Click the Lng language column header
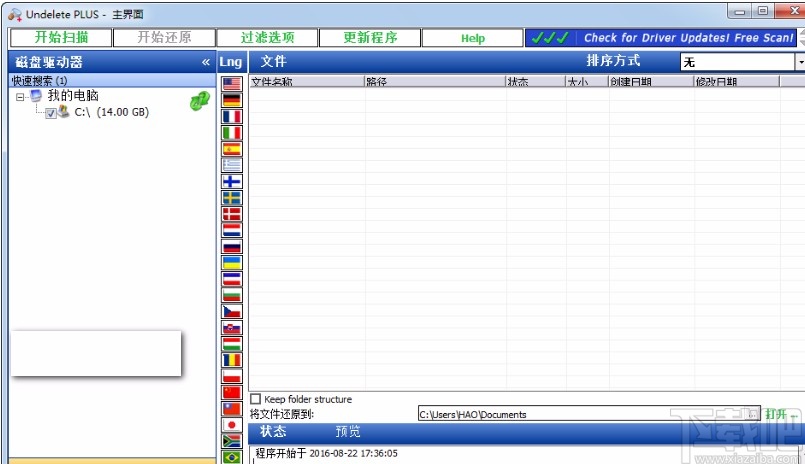Screen dimensions: 805x464 tap(231, 62)
